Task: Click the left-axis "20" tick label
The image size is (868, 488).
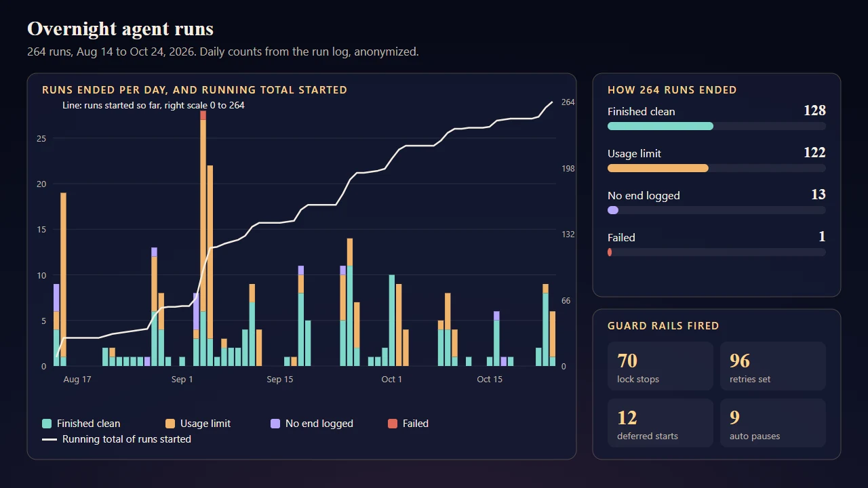Action: point(41,184)
